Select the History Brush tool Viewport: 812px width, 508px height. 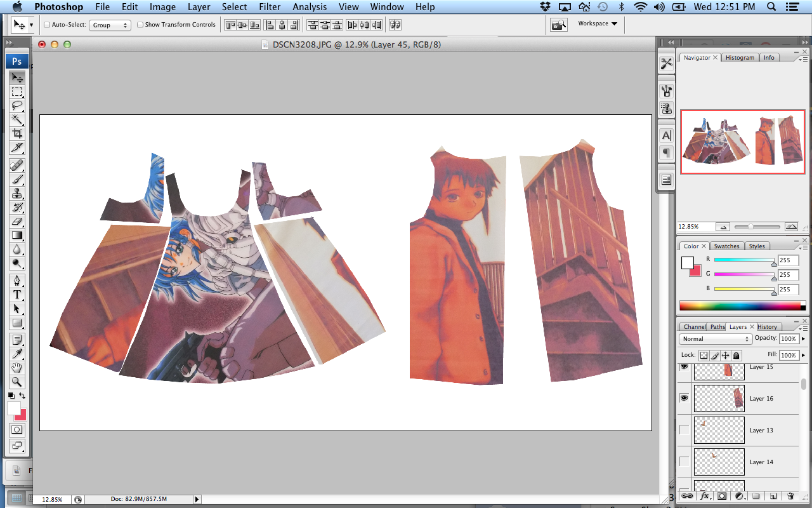coord(17,207)
